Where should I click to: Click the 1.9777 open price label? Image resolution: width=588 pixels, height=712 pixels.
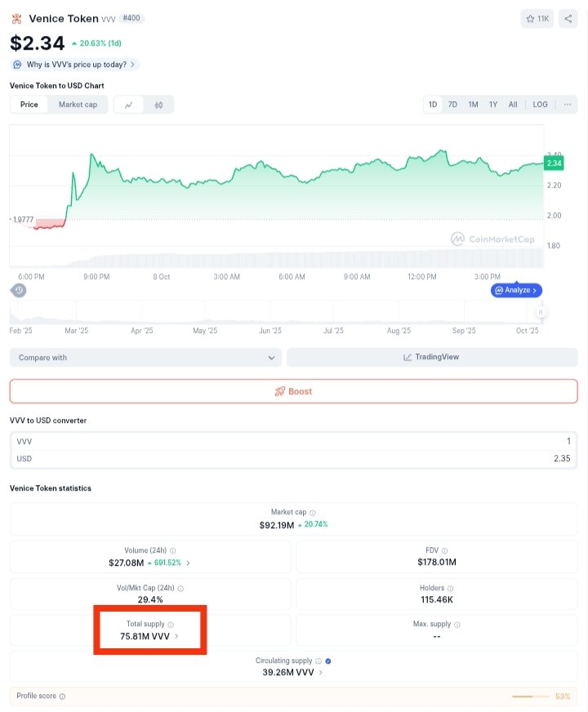click(23, 220)
